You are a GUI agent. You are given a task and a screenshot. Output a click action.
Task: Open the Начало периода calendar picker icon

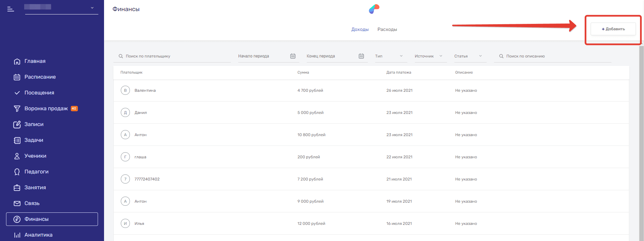pos(293,56)
